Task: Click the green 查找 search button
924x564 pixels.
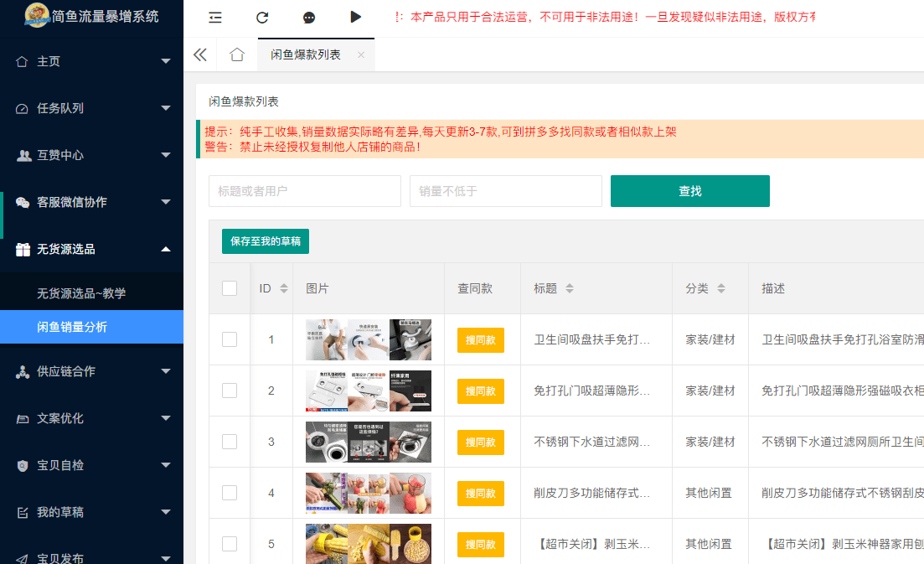Action: point(690,191)
